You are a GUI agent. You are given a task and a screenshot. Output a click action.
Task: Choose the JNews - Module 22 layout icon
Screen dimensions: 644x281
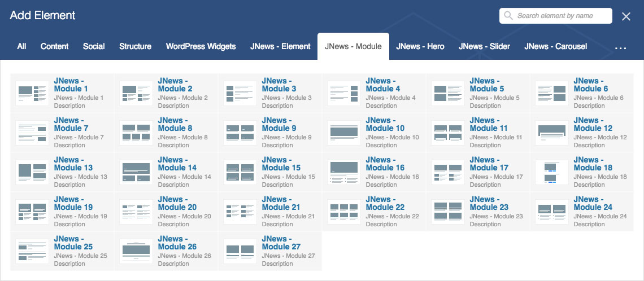(344, 212)
